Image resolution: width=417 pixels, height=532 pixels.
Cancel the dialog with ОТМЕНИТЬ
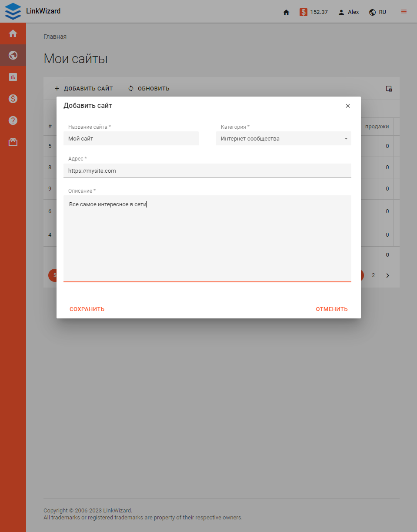pos(331,309)
